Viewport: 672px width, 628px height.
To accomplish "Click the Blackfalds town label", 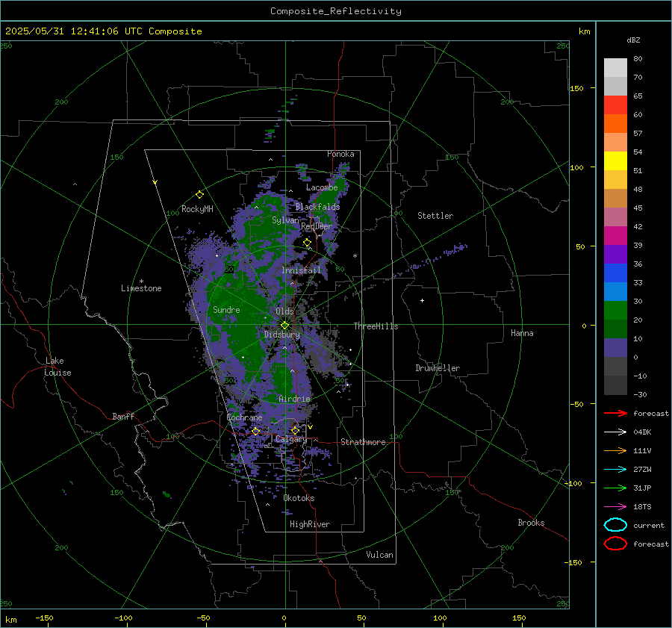I will 317,207.
